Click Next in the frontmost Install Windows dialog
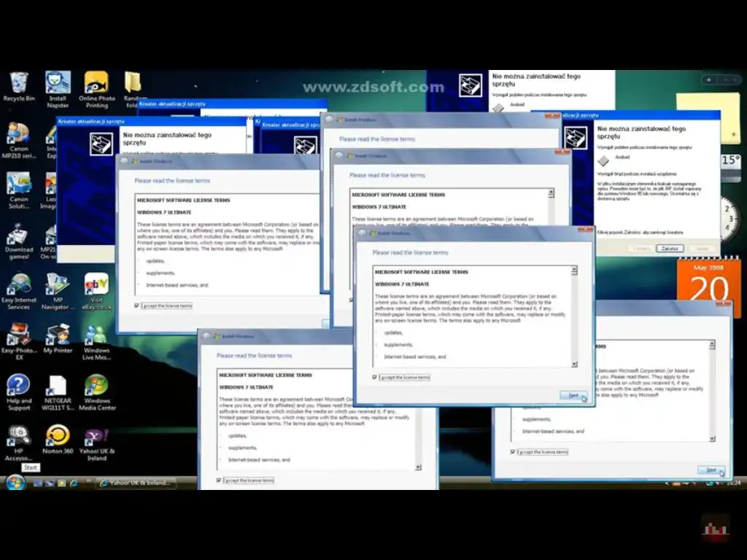Screen dimensions: 747x560 [573, 396]
